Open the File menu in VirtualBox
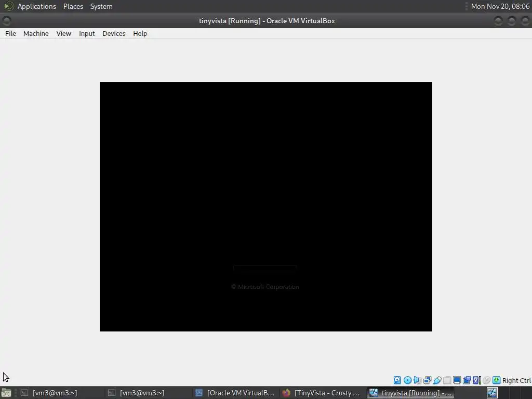532x399 pixels. pos(10,34)
